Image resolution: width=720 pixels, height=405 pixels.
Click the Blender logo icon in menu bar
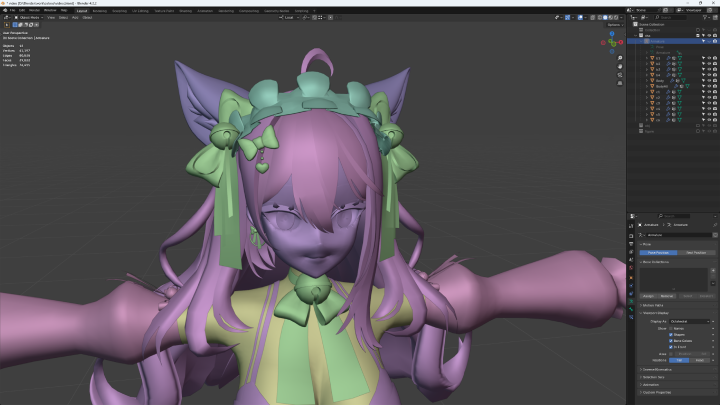tap(5, 10)
